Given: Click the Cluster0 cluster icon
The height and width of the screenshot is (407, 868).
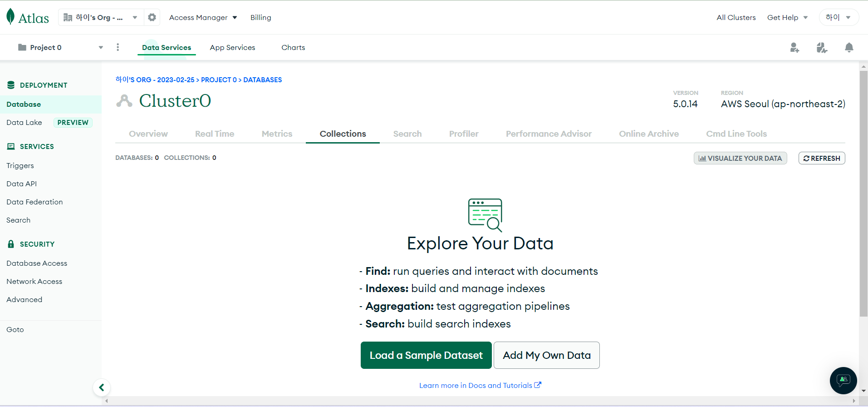Looking at the screenshot, I should [x=124, y=100].
